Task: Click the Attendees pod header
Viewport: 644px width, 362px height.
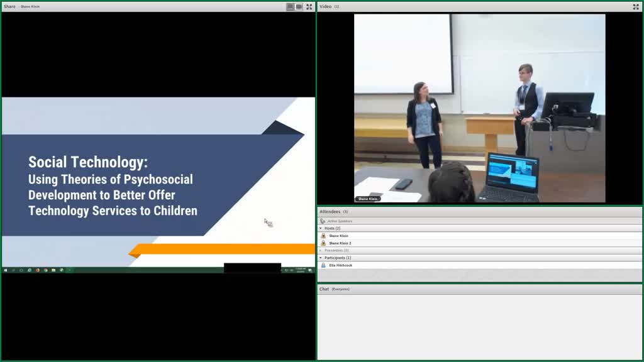Action: (480, 212)
